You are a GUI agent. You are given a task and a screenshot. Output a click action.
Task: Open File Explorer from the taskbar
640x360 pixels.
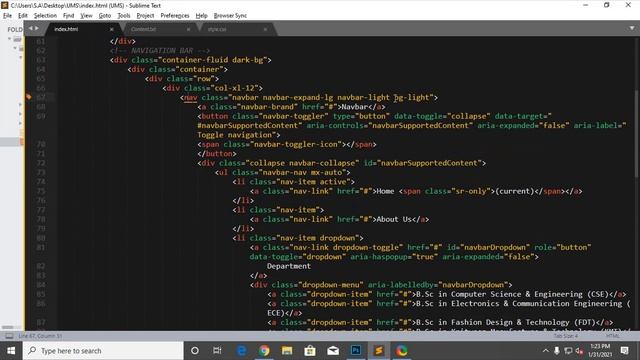[x=287, y=351]
